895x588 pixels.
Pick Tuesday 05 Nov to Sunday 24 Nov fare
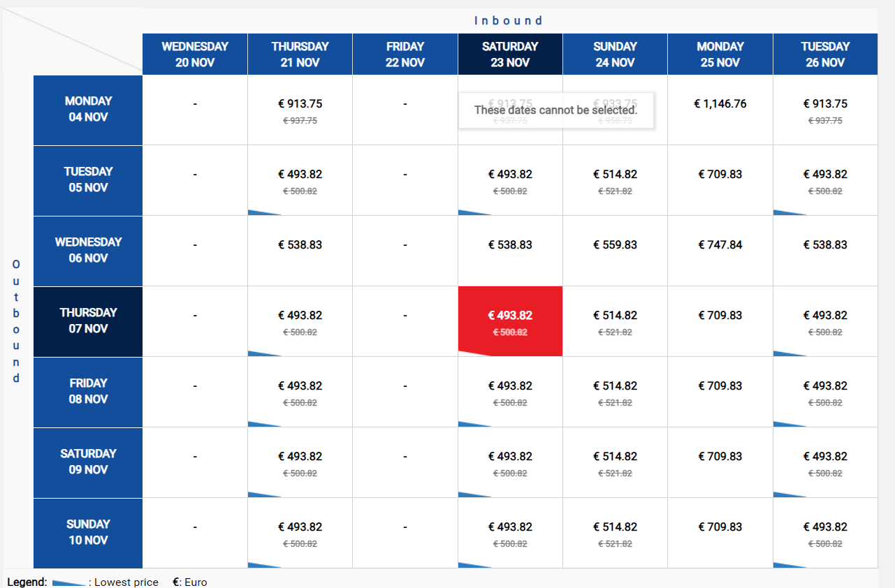point(615,181)
